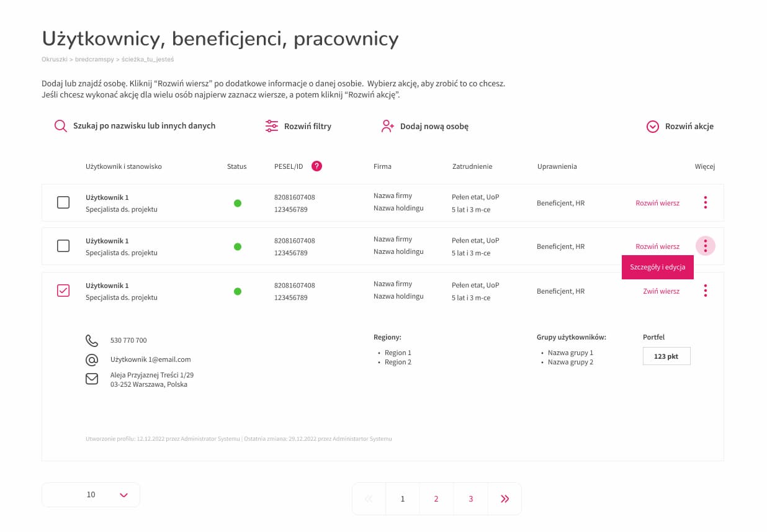Click the PESEL/ID question mark help icon

pyautogui.click(x=316, y=166)
